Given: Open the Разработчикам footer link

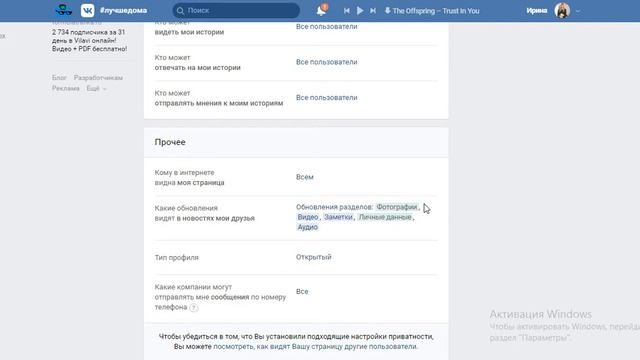Looking at the screenshot, I should point(98,78).
